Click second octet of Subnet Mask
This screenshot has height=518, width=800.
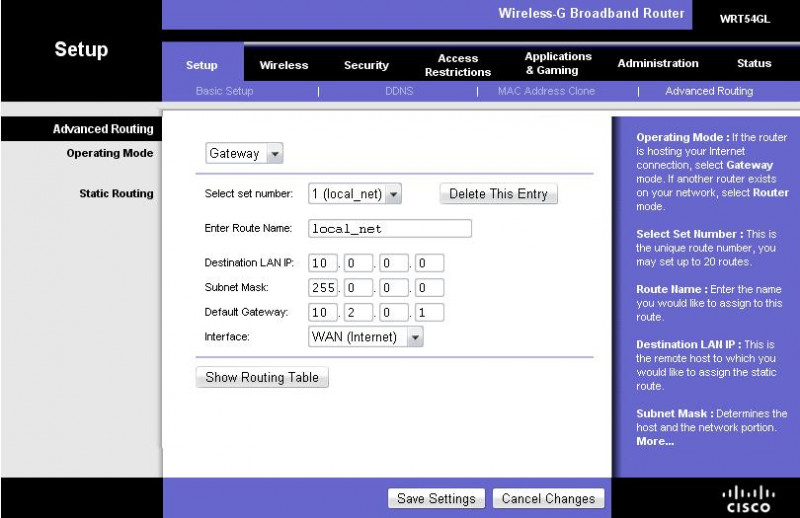pyautogui.click(x=358, y=288)
